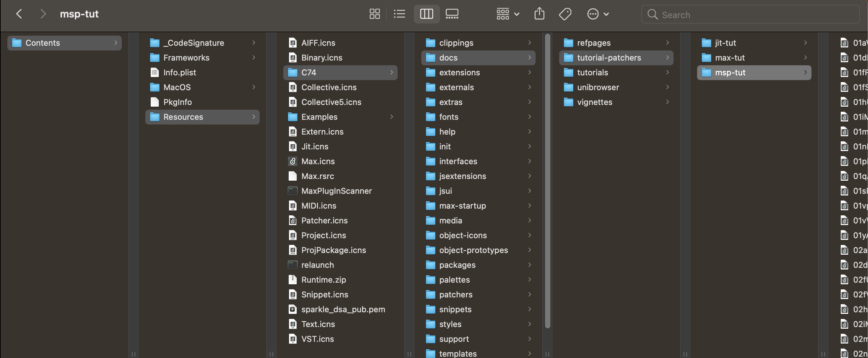Switch to column view
The width and height of the screenshot is (868, 358).
(427, 14)
